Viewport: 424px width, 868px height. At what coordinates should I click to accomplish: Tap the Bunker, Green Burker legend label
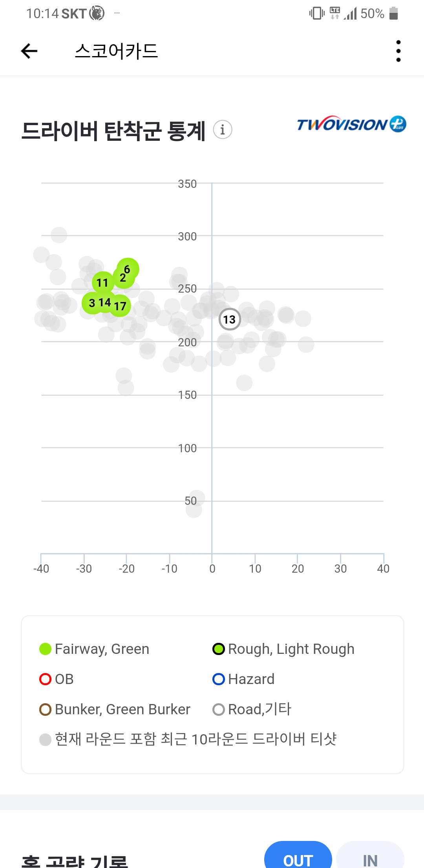tap(122, 709)
